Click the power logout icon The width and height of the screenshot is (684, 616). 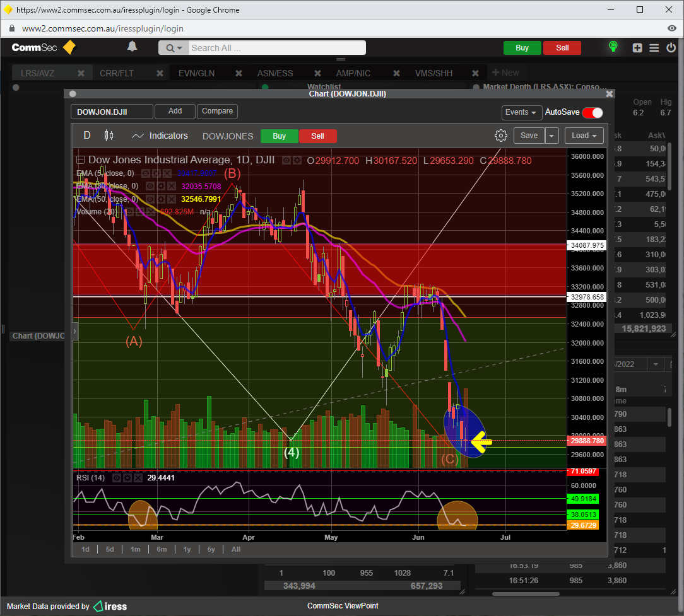[671, 47]
